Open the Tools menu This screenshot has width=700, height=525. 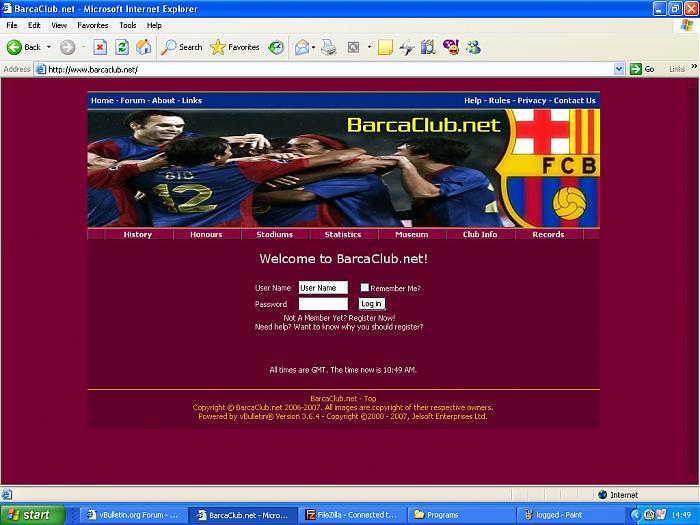click(x=128, y=25)
